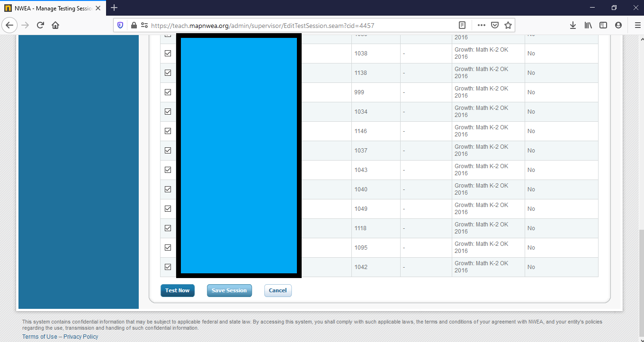Viewport: 644px width, 342px height.
Task: Toggle the checkbox for row 1042
Action: tap(168, 267)
